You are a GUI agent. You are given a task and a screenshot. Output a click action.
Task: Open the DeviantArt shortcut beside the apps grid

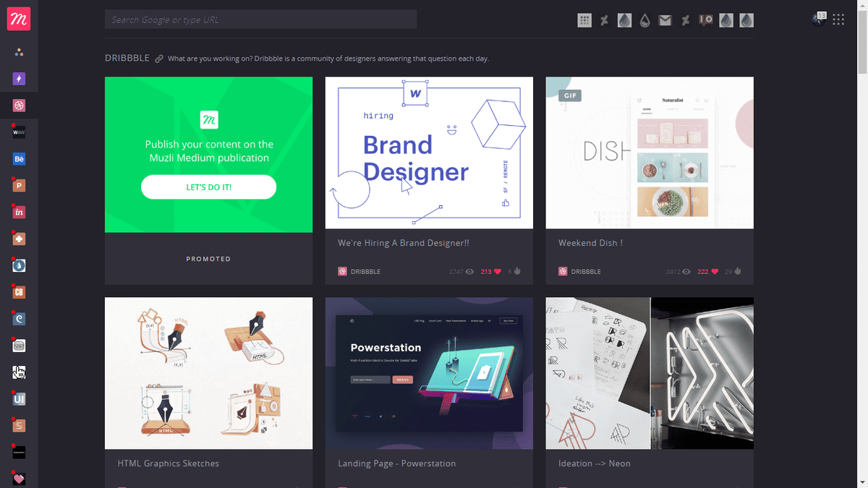pos(605,20)
